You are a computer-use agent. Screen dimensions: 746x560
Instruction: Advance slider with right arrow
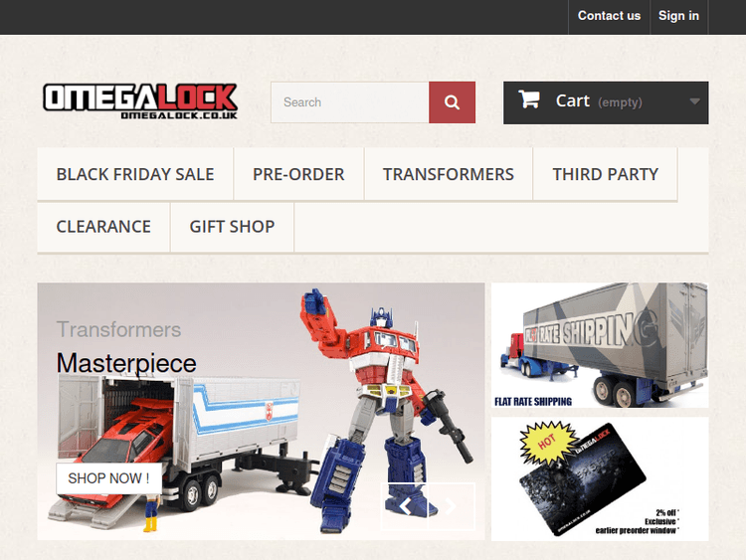pos(452,506)
